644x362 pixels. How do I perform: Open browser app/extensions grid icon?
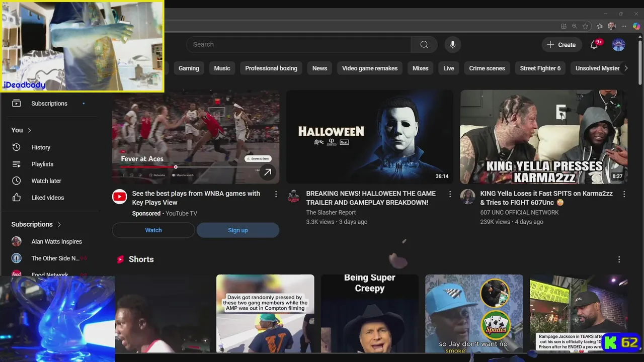coord(563,26)
